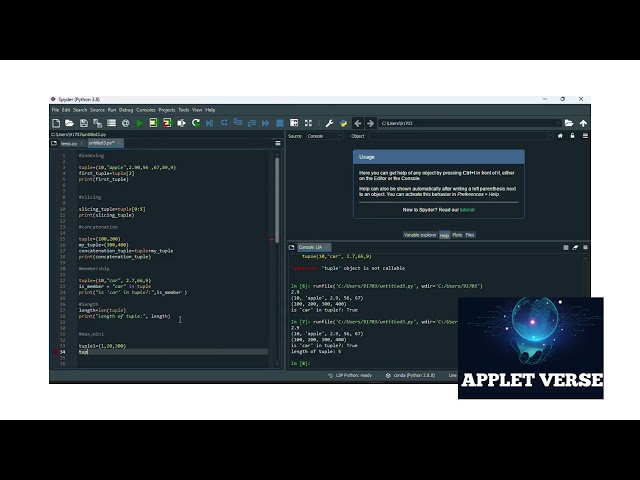Run selection or current line

click(x=181, y=123)
